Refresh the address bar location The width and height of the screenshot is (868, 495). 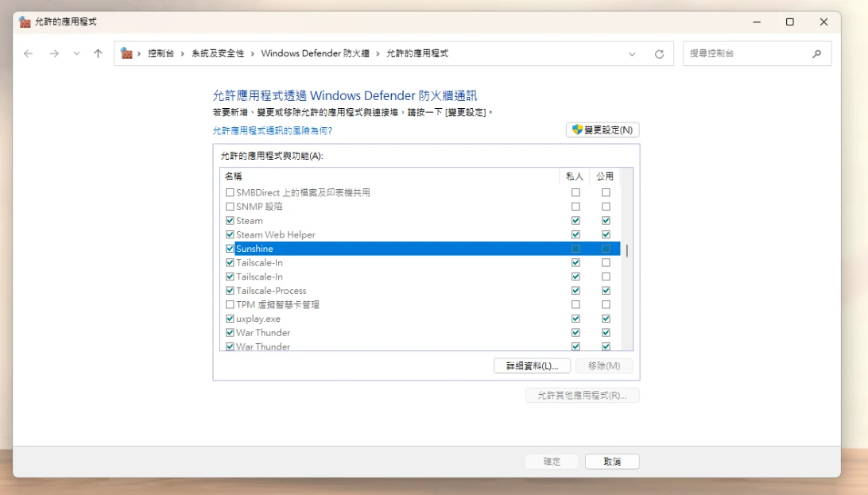[659, 54]
